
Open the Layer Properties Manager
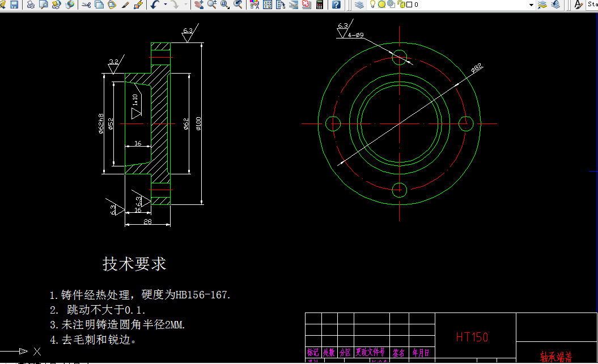point(358,5)
